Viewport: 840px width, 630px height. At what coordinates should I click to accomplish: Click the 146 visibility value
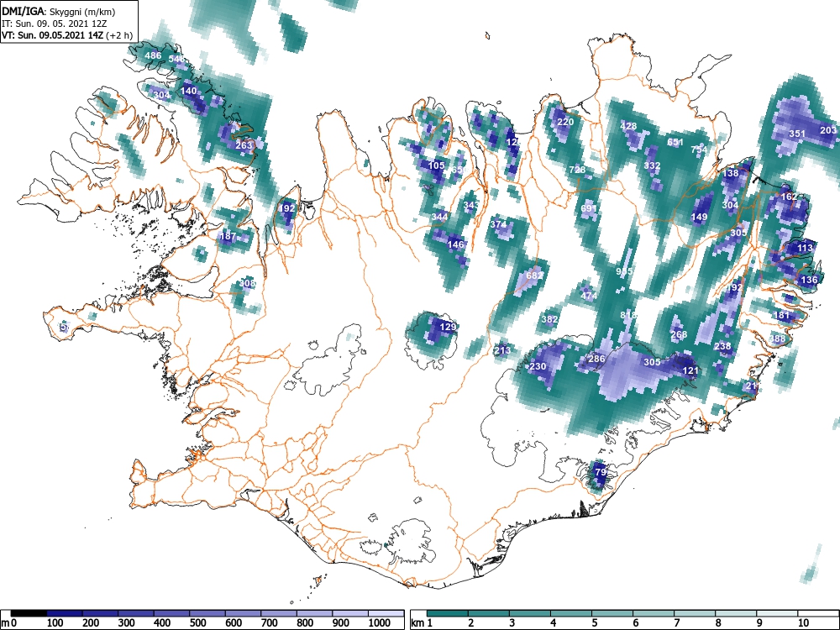click(x=455, y=244)
